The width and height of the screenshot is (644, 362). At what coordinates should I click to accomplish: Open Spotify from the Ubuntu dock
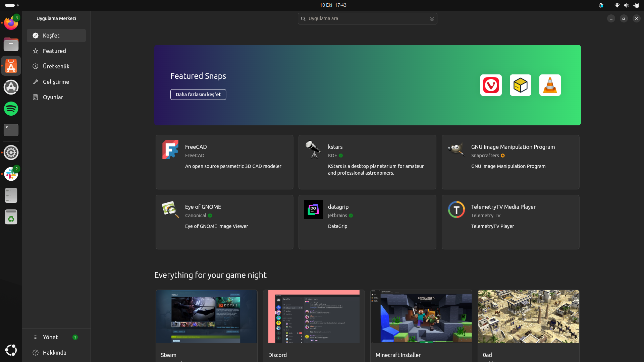tap(11, 109)
